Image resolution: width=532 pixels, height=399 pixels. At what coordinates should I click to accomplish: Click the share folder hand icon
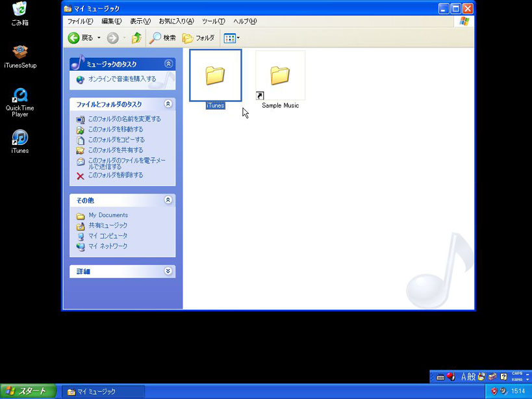[x=81, y=150]
